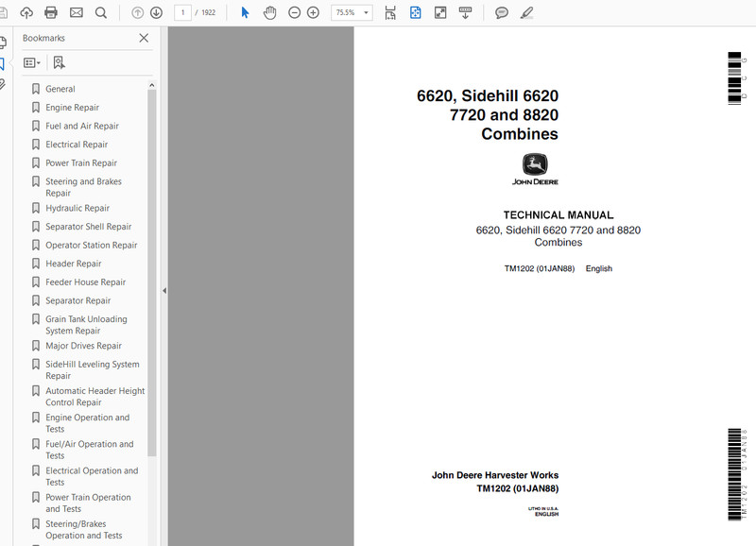
Task: Click the fit page icon
Action: tap(415, 12)
